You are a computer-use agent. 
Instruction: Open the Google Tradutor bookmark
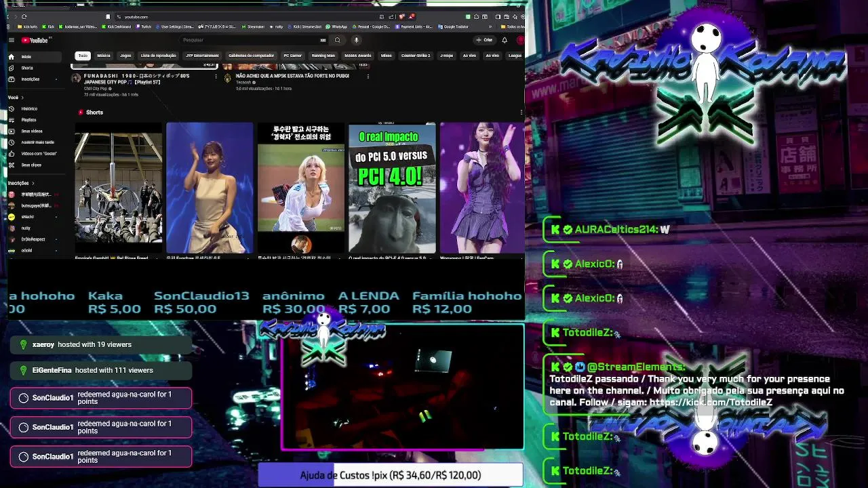(x=454, y=26)
